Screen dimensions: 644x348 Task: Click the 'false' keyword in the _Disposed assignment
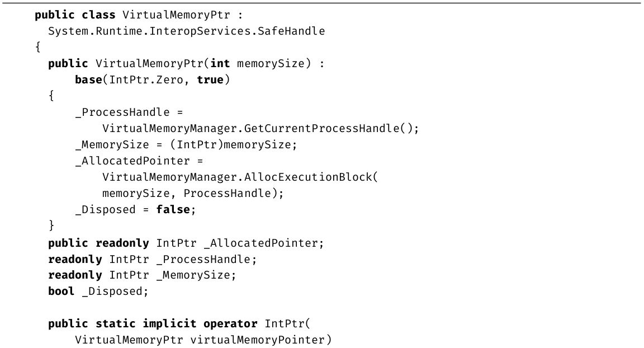[173, 210]
